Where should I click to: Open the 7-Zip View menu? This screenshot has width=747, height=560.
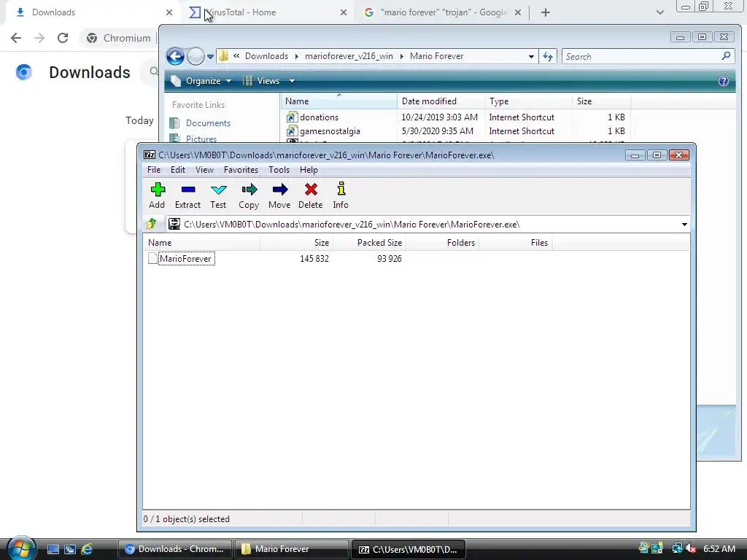pos(204,169)
